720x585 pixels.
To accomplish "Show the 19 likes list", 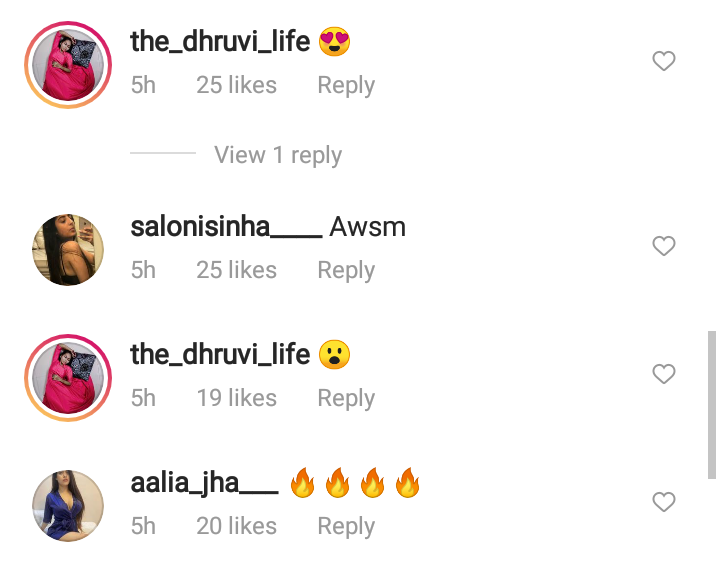I will (x=237, y=398).
